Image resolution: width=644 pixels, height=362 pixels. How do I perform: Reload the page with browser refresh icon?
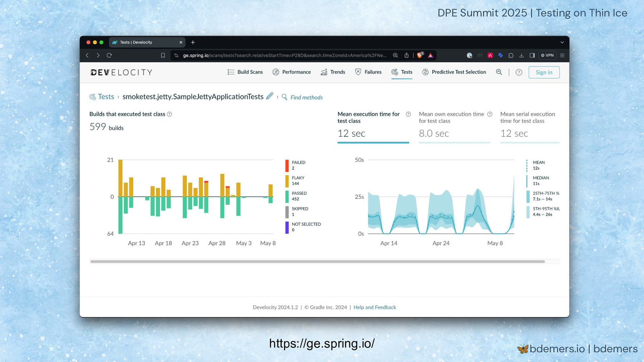point(109,56)
